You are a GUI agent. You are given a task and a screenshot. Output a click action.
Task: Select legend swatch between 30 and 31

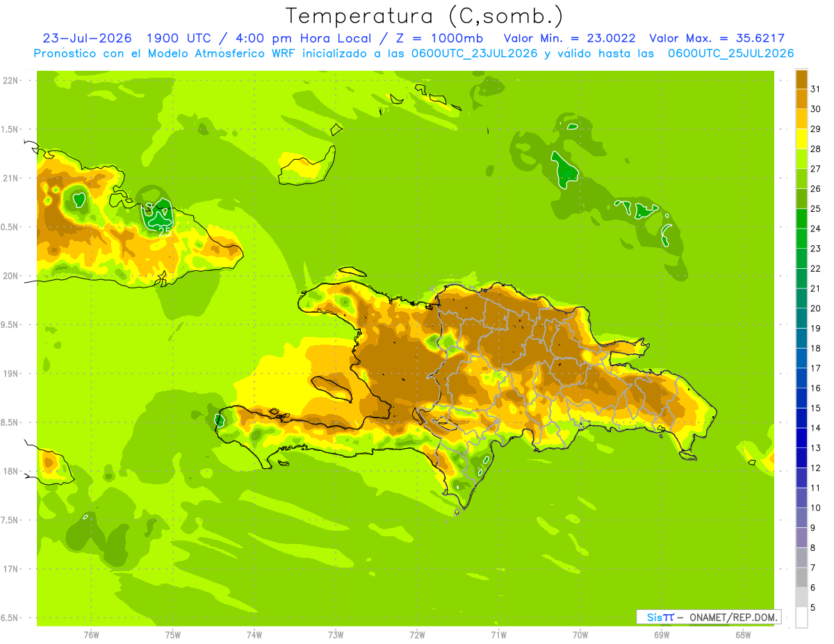(x=801, y=99)
